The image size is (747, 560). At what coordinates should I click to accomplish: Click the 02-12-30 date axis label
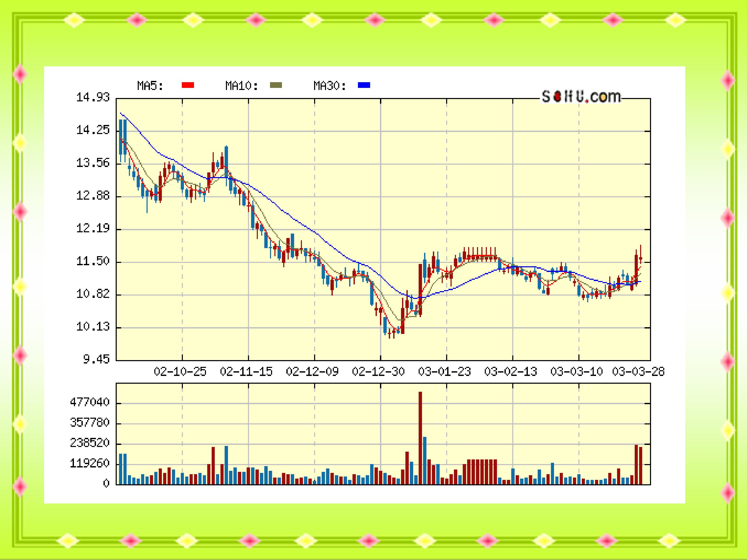(x=378, y=372)
